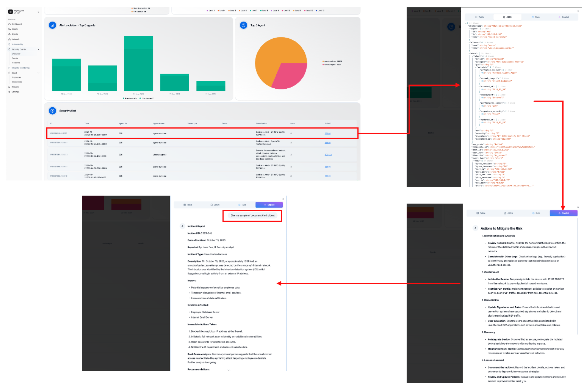Screen dimensions: 588x390
Task: Open Incidents under Security Events
Action: coord(16,63)
